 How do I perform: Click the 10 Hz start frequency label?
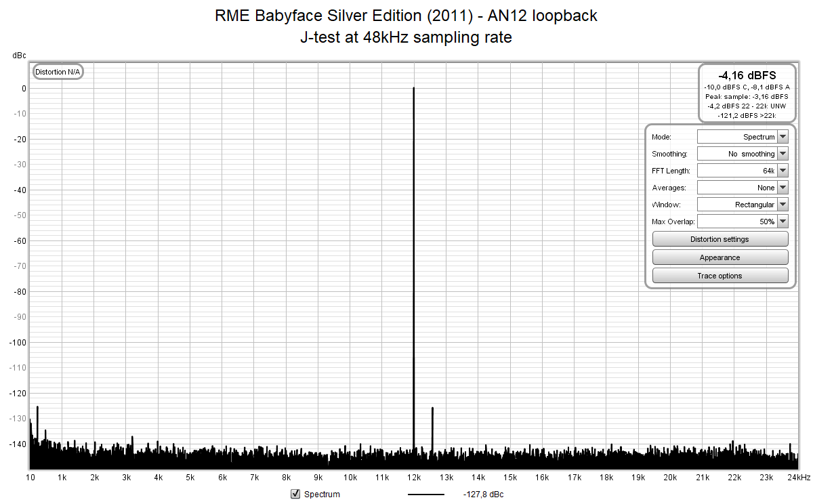pos(30,478)
